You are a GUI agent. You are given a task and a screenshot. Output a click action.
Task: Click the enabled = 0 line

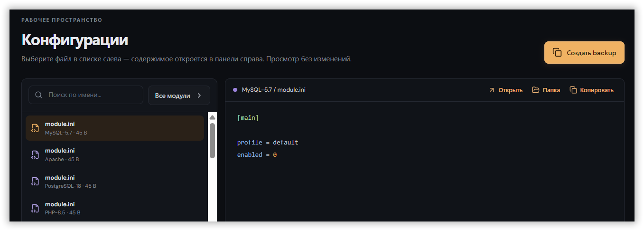257,154
